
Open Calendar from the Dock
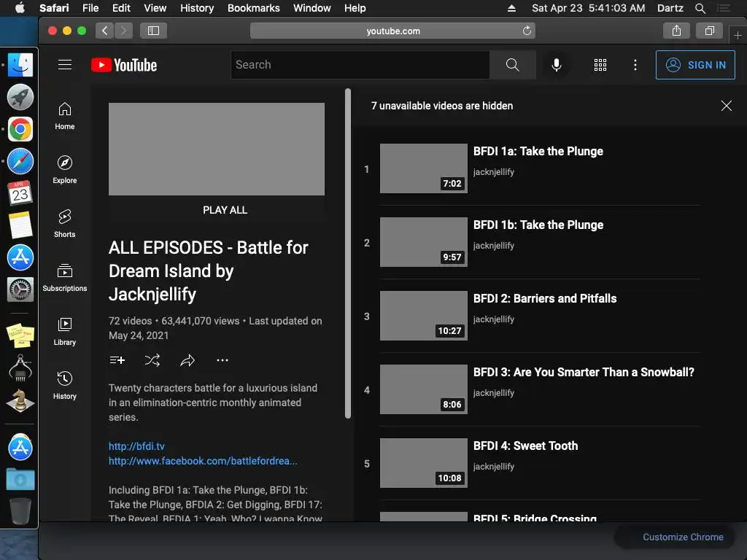point(20,192)
